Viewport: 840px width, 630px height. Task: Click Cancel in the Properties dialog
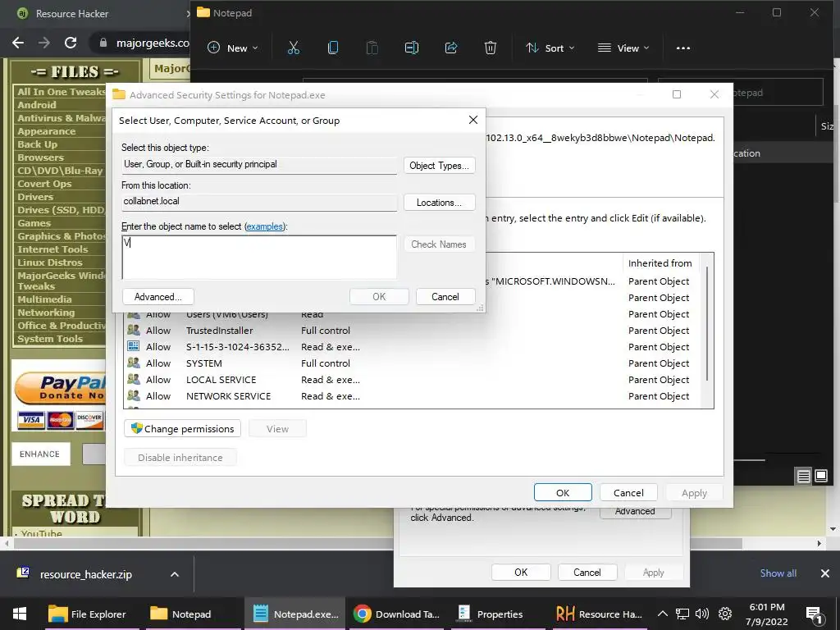pos(587,572)
